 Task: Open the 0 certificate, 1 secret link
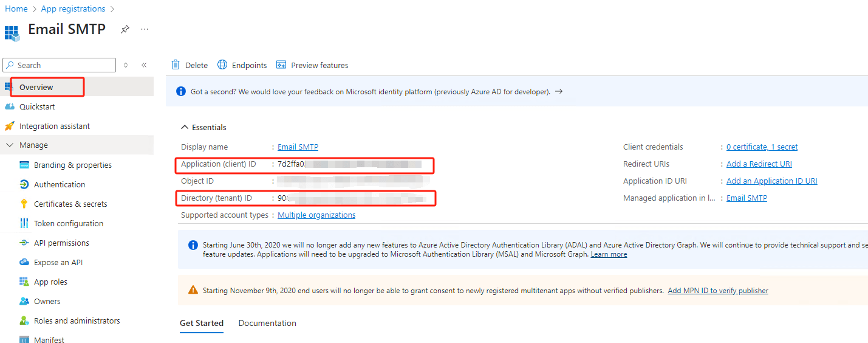(x=762, y=147)
